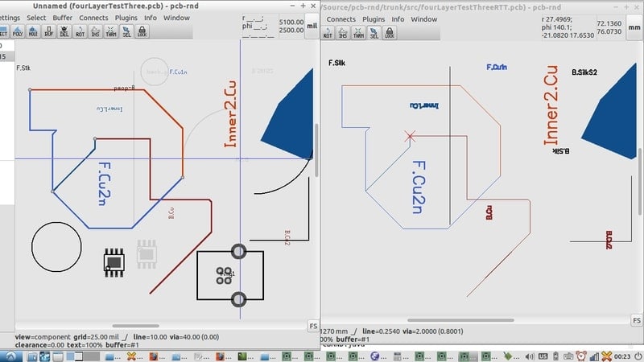The width and height of the screenshot is (644, 362).
Task: Select the HOLE tool in left window
Action: [33, 31]
